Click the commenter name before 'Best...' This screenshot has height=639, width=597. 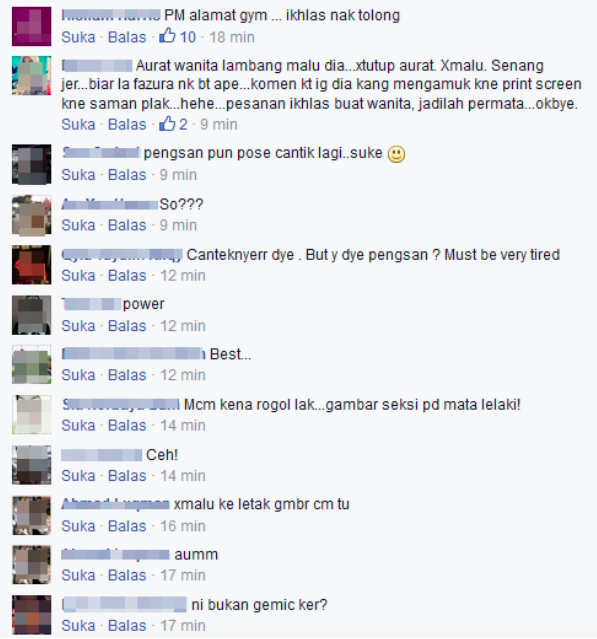click(x=133, y=353)
